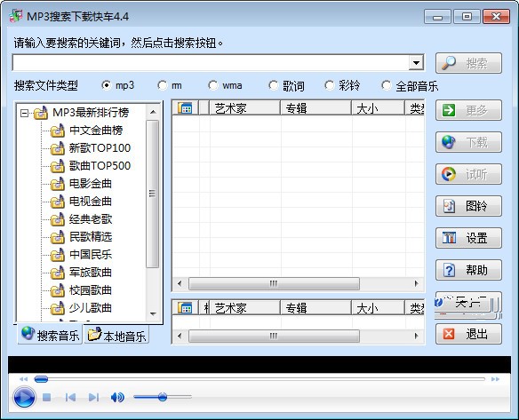Screen dimensions: 519x420
Task: Click the tree panel vertical scrollbar thumb
Action: pyautogui.click(x=152, y=194)
